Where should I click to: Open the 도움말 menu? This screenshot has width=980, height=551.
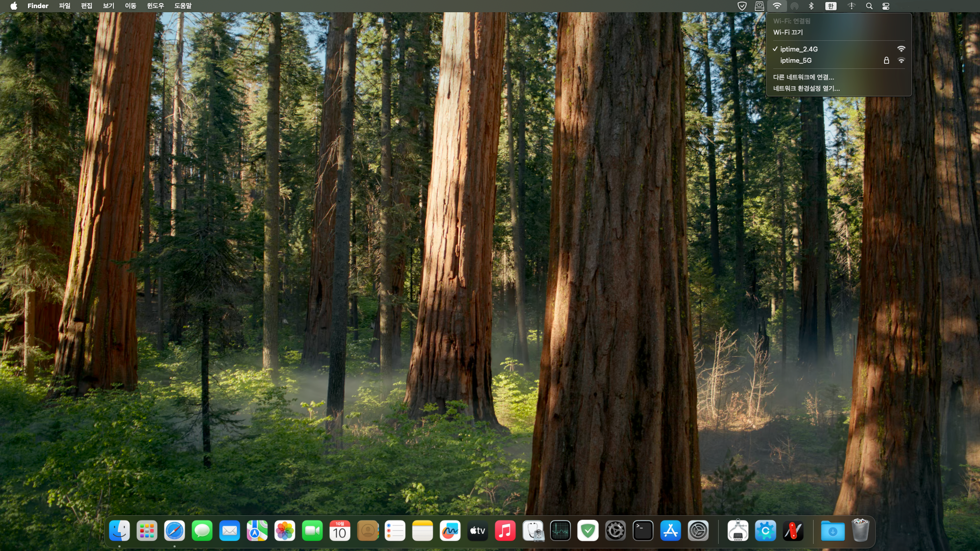(x=183, y=6)
